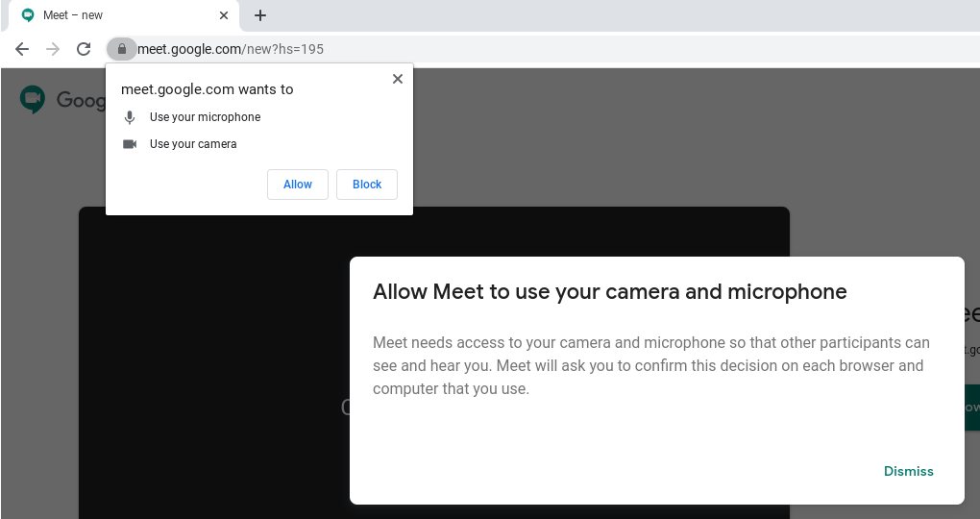The height and width of the screenshot is (519, 980).
Task: Dismiss the camera and microphone dialog
Action: click(908, 472)
